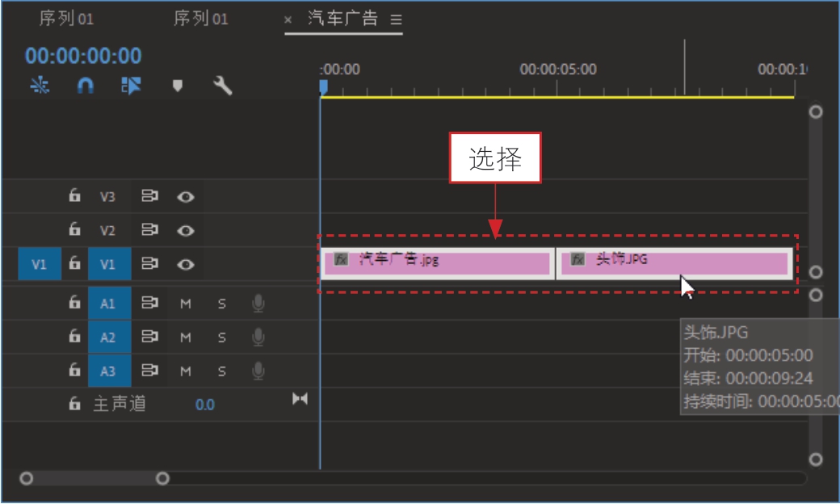This screenshot has height=504, width=840.
Task: Solo the A2 audio track
Action: pyautogui.click(x=222, y=338)
